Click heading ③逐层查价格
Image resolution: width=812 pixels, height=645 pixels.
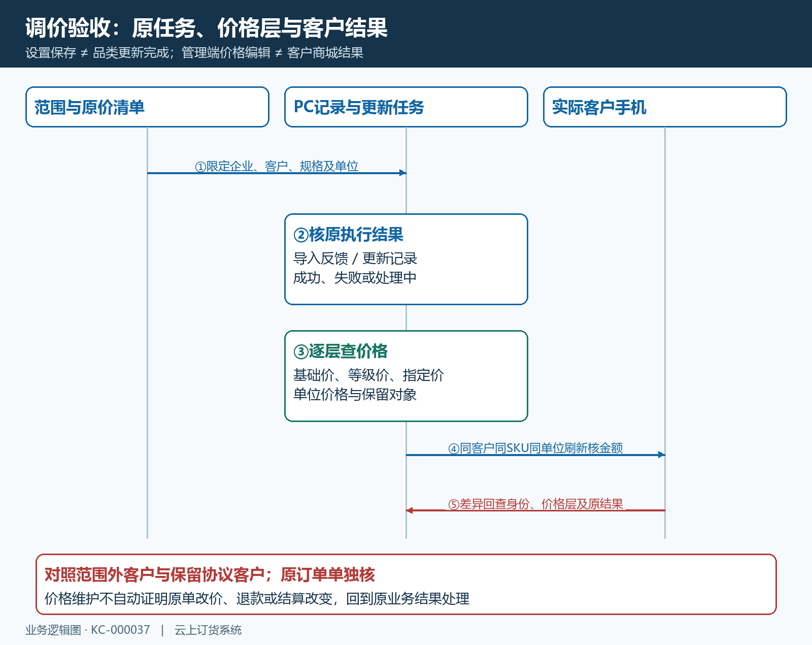341,351
